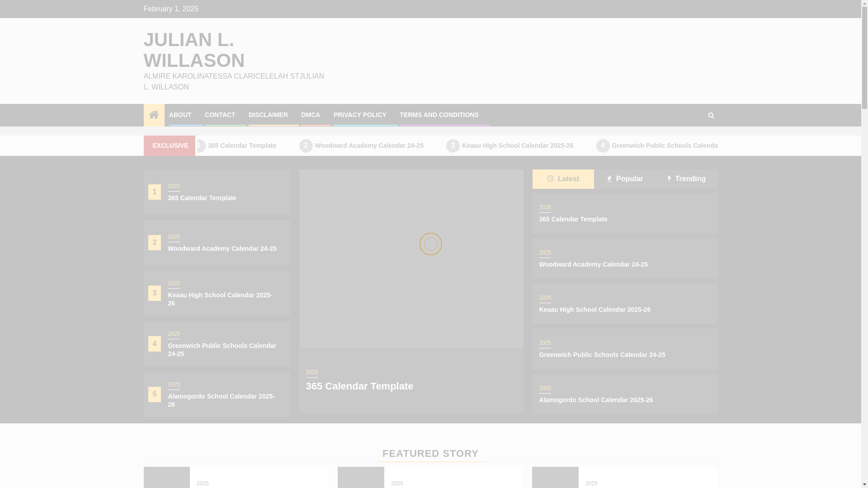Viewport: 868px width, 488px height.
Task: Open Greenwich Public Schools Calendar 24-25 in left list
Action: [x=222, y=350]
